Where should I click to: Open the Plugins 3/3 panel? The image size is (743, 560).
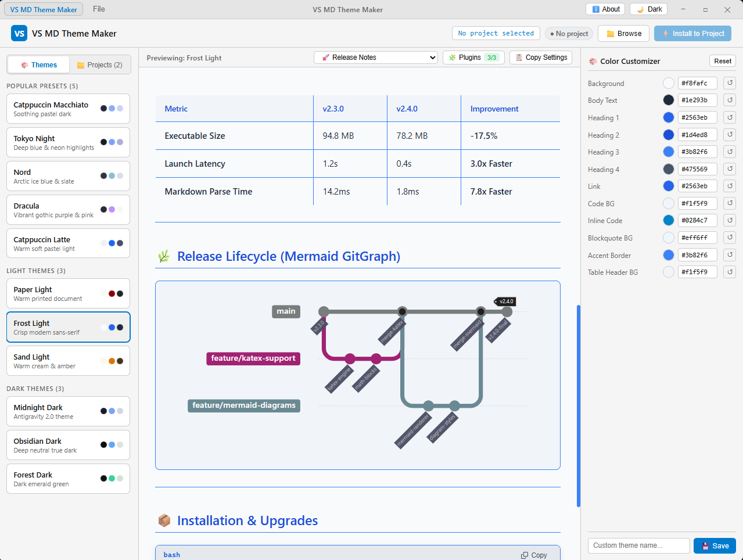coord(473,58)
